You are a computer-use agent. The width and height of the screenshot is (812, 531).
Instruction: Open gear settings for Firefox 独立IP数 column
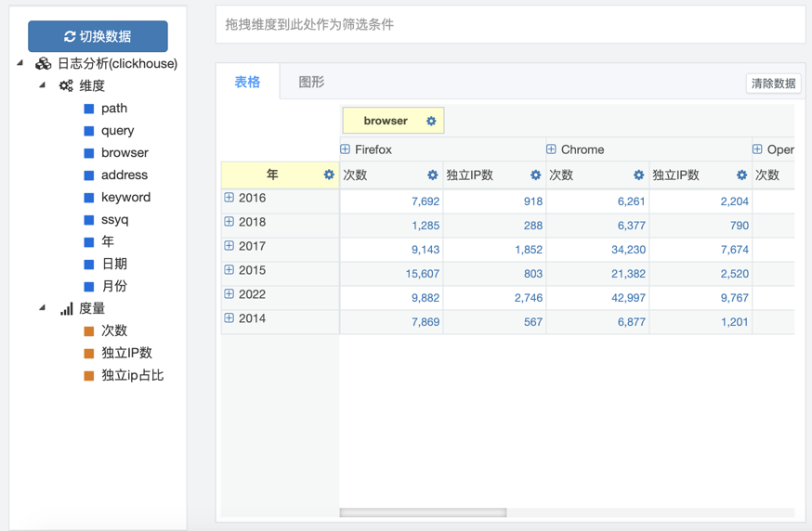pyautogui.click(x=535, y=175)
